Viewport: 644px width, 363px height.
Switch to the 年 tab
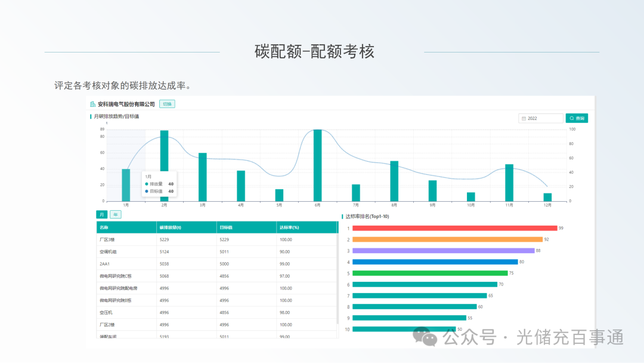[x=116, y=214]
